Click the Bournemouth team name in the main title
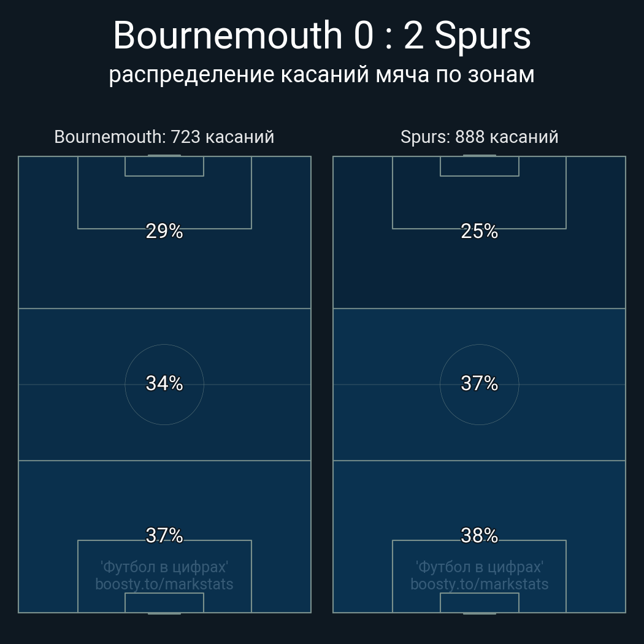644x644 pixels. point(227,36)
